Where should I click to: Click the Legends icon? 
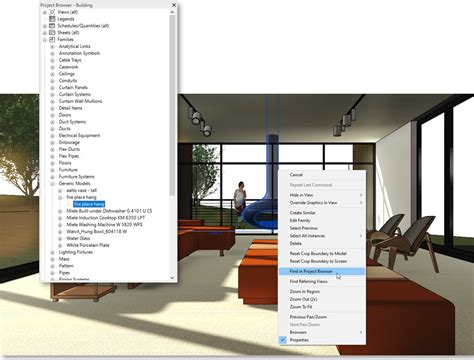[x=52, y=19]
